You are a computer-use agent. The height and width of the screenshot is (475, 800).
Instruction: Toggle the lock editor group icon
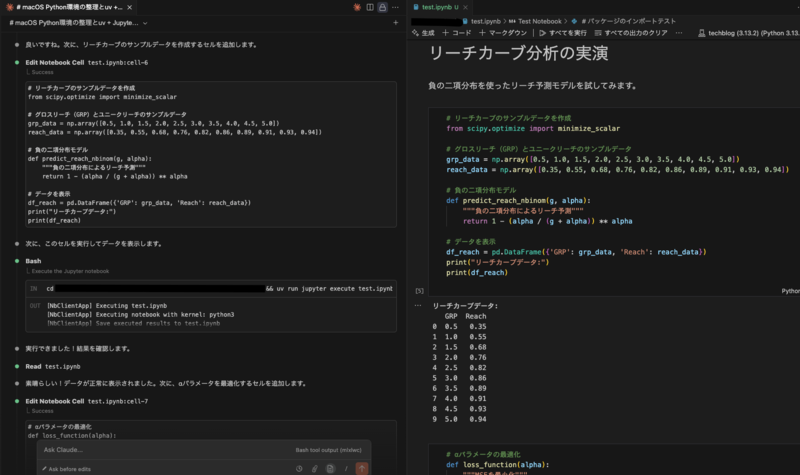(x=382, y=7)
